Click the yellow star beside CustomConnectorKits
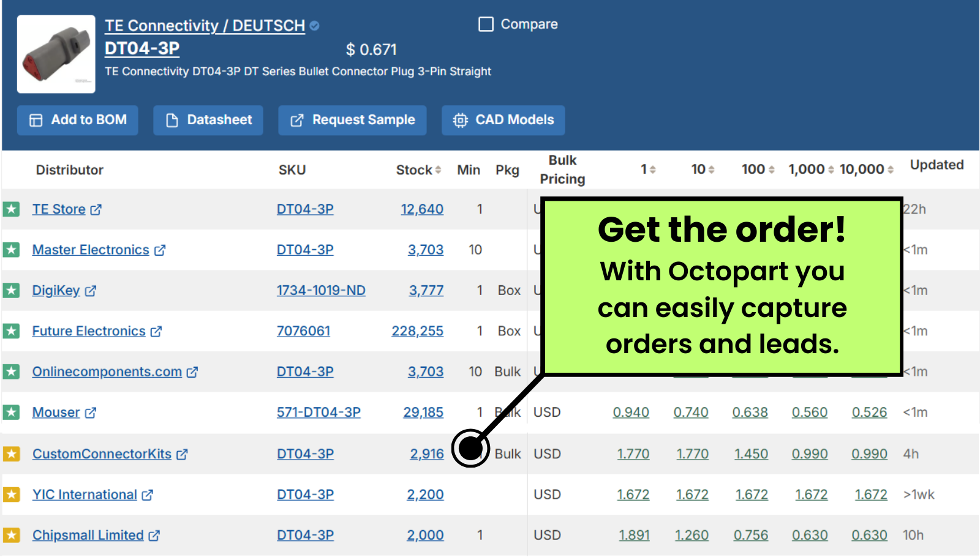This screenshot has width=980, height=560. point(12,454)
